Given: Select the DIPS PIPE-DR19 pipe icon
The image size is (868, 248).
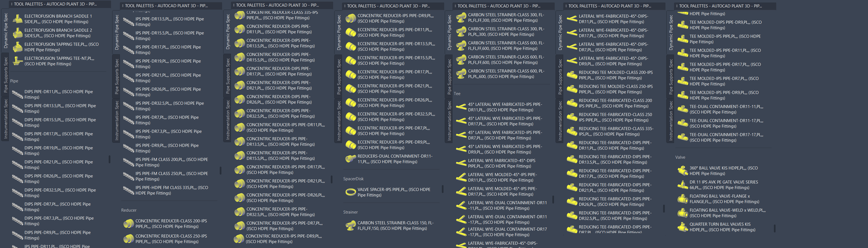Looking at the screenshot, I should point(17,151).
